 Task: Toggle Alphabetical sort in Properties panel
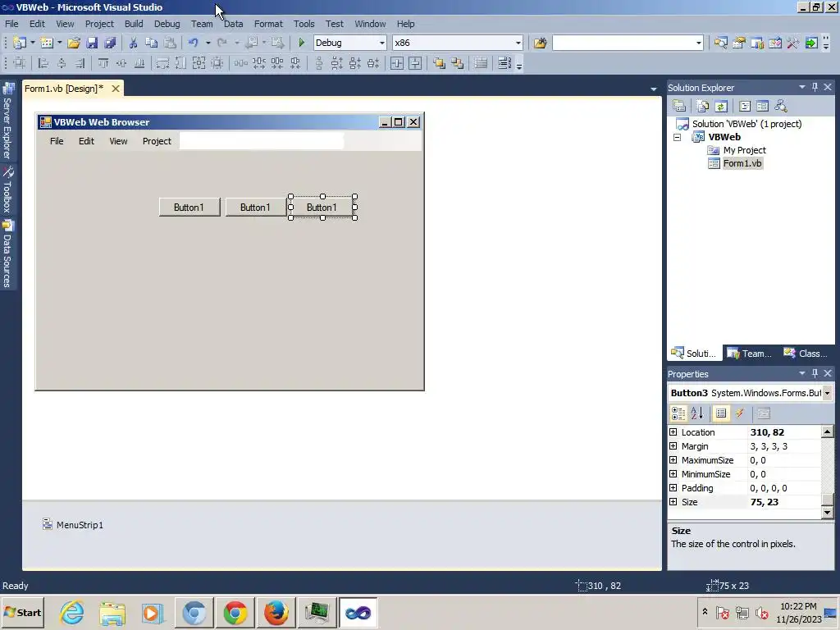pyautogui.click(x=697, y=413)
